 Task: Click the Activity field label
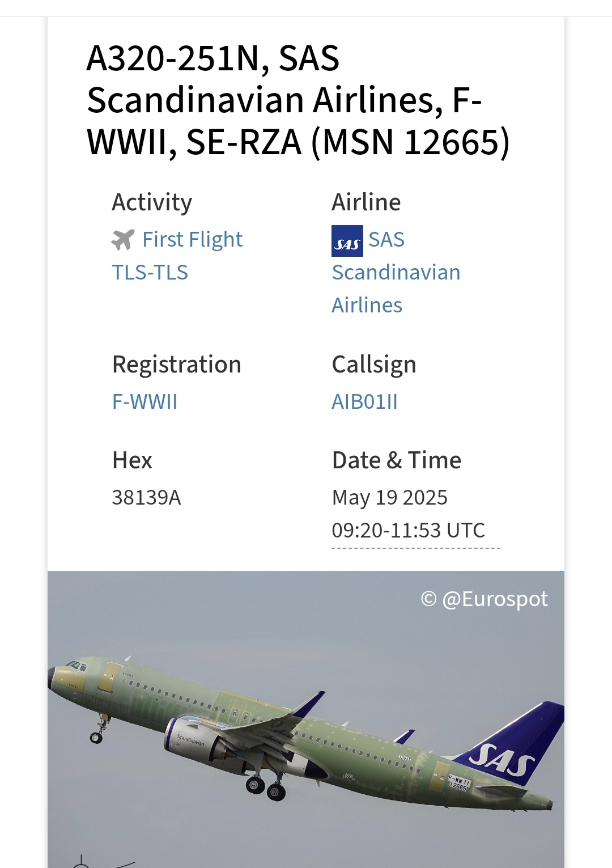[x=152, y=202]
